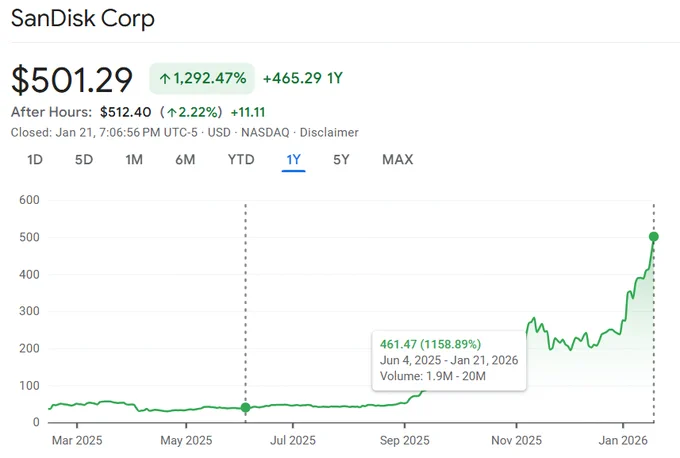Click the $501.29 stock price

72,80
